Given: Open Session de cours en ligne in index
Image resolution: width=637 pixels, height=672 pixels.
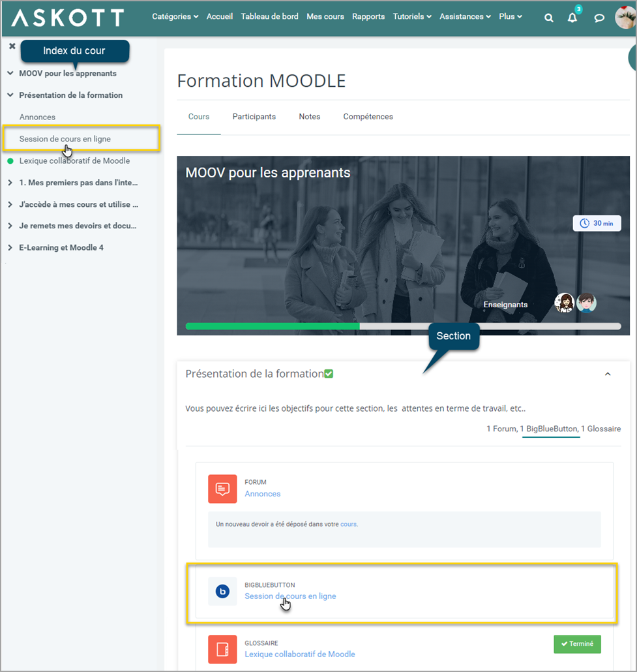Looking at the screenshot, I should click(x=65, y=139).
